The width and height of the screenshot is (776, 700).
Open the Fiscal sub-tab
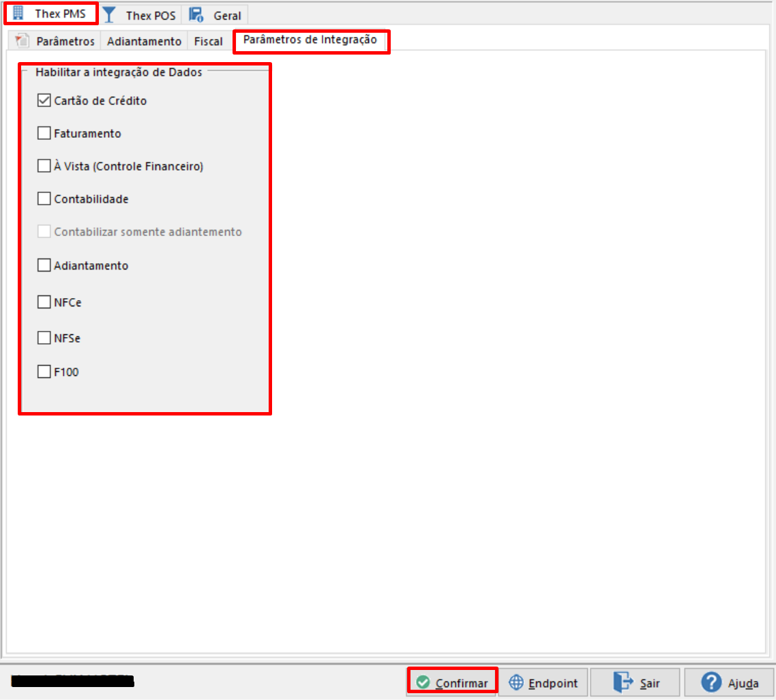(209, 41)
